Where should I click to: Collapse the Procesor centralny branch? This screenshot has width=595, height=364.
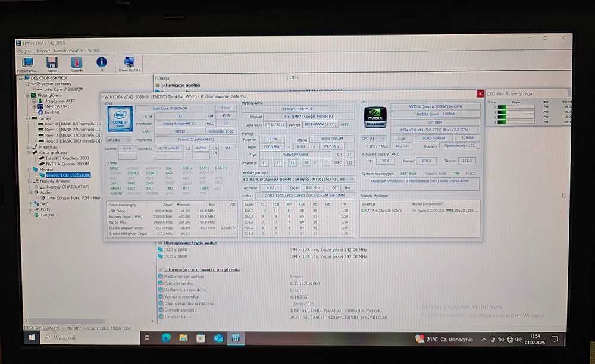point(27,84)
